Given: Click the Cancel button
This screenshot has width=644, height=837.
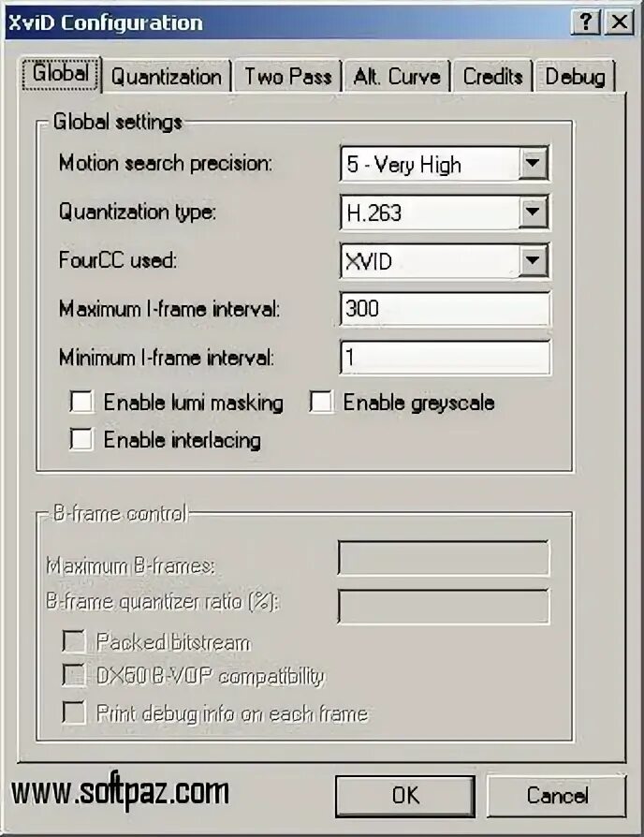Looking at the screenshot, I should pyautogui.click(x=557, y=796).
